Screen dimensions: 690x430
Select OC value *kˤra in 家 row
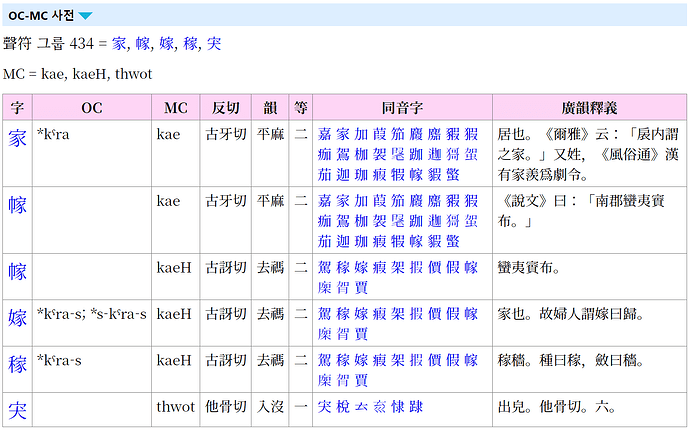pyautogui.click(x=53, y=134)
